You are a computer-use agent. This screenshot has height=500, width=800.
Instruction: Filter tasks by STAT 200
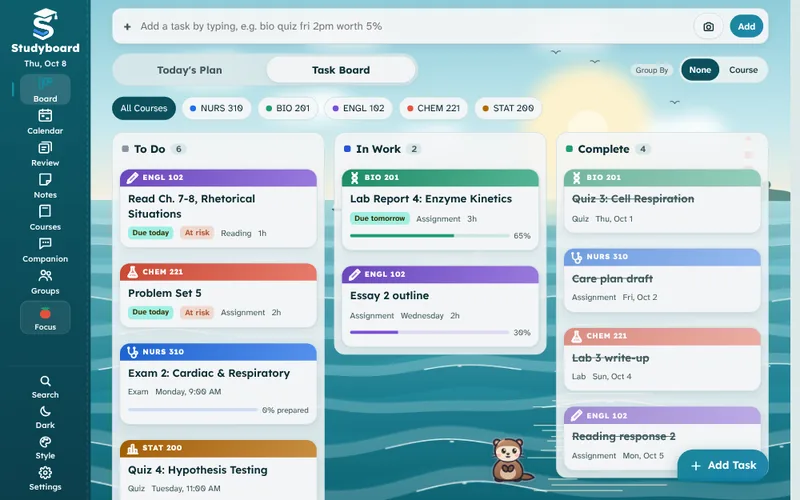508,108
